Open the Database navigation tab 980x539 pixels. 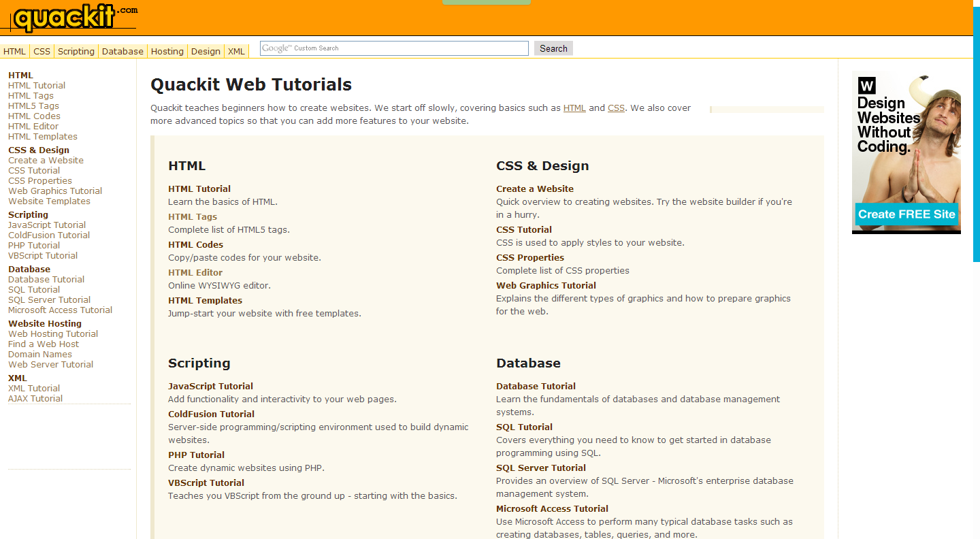(x=123, y=51)
